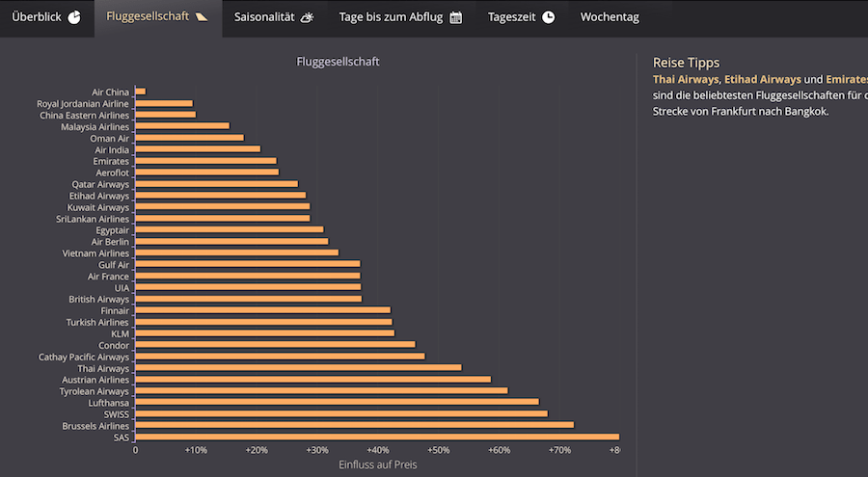
Task: Click the Qatar Airways axis label
Action: pos(100,184)
